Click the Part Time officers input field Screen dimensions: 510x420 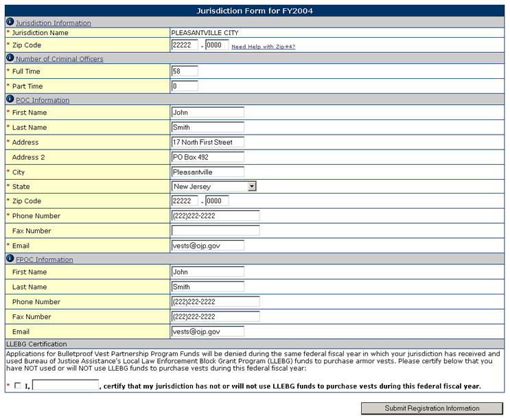pos(184,86)
